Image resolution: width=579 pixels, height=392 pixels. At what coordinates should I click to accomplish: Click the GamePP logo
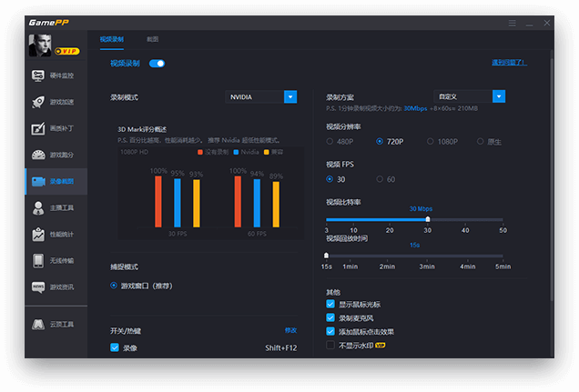49,23
